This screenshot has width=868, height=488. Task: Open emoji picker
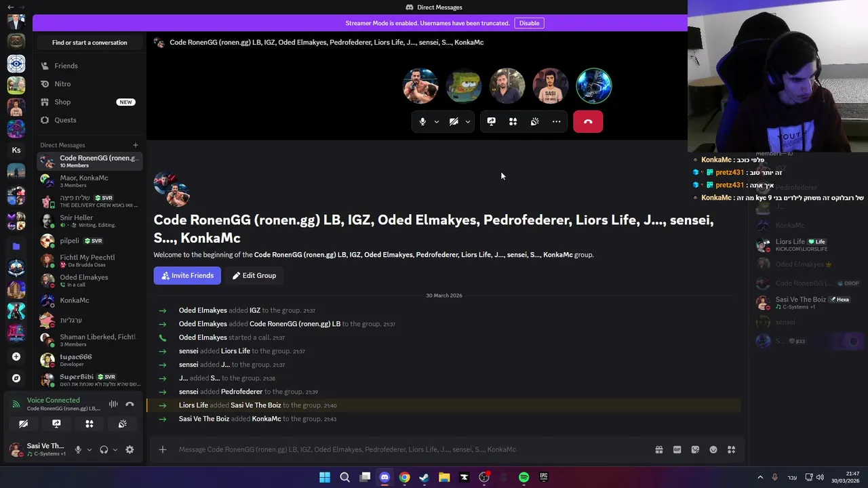point(713,449)
